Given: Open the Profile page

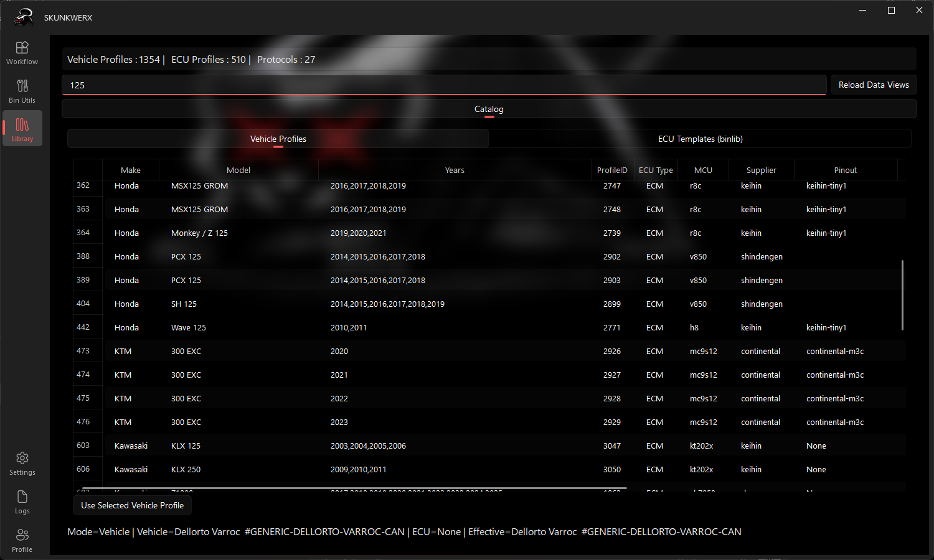Looking at the screenshot, I should coord(22,541).
